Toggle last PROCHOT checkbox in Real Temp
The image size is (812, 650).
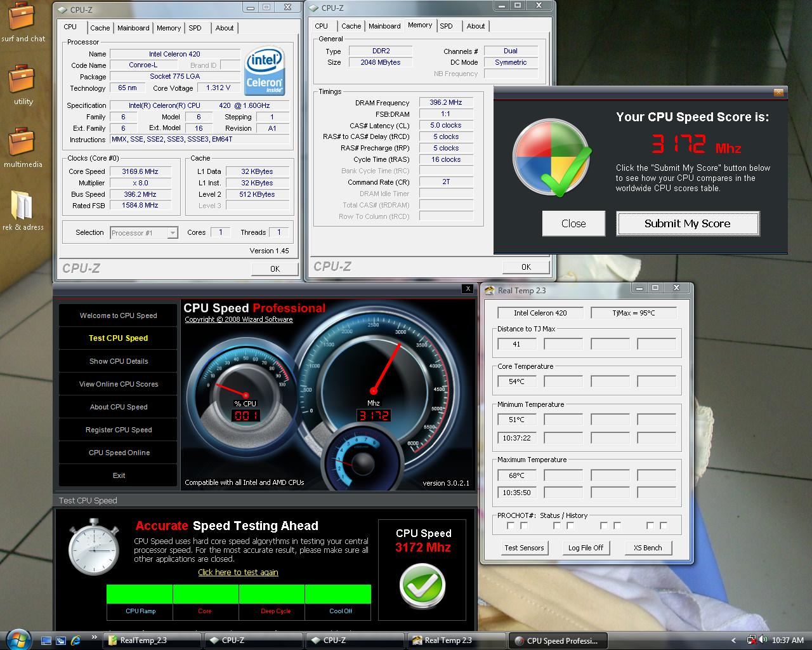click(664, 526)
